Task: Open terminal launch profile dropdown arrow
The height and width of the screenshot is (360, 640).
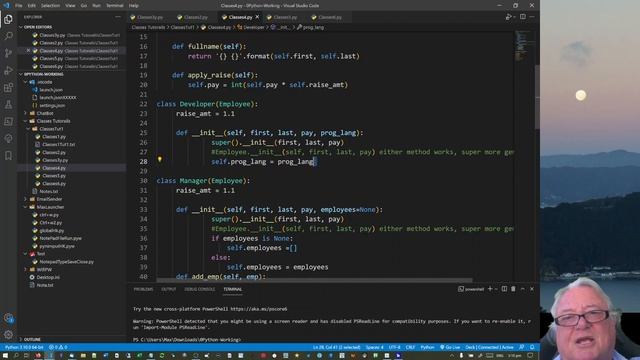Action: (x=496, y=289)
